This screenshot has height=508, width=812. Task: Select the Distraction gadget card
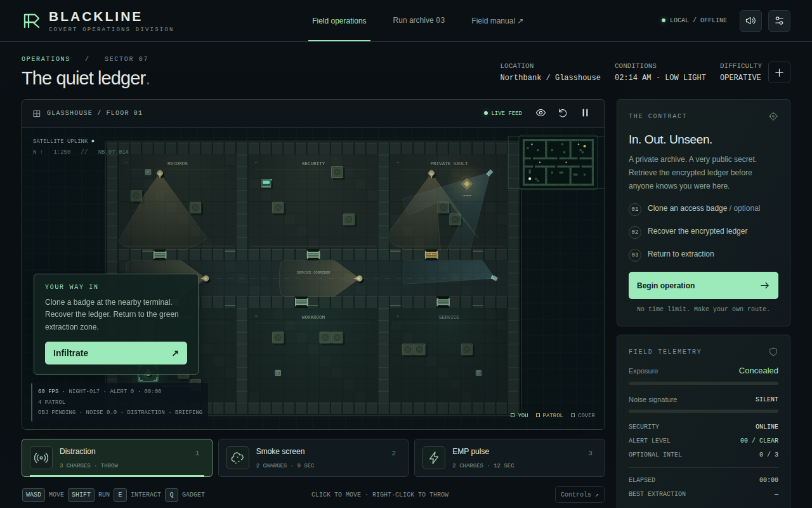coord(117,458)
